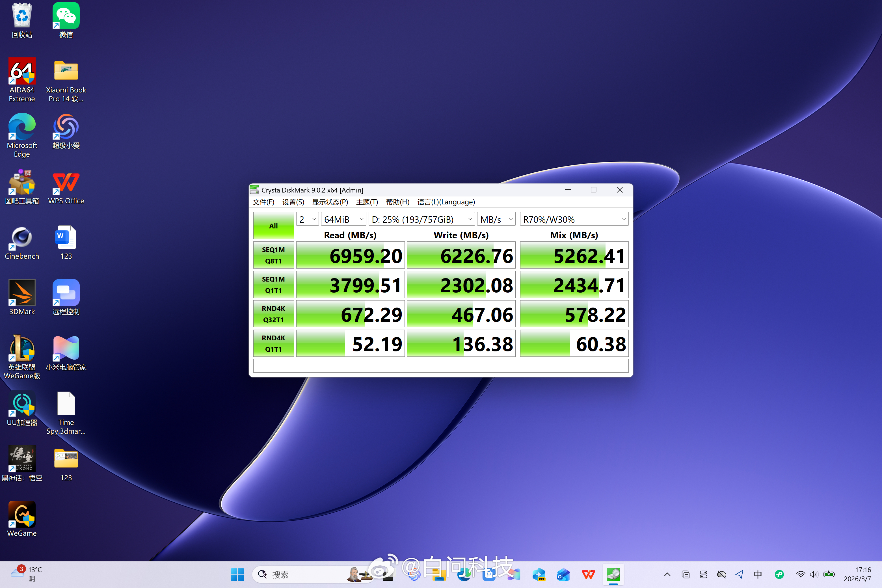Expand the test count dropdown showing 2
This screenshot has width=882, height=588.
click(308, 219)
